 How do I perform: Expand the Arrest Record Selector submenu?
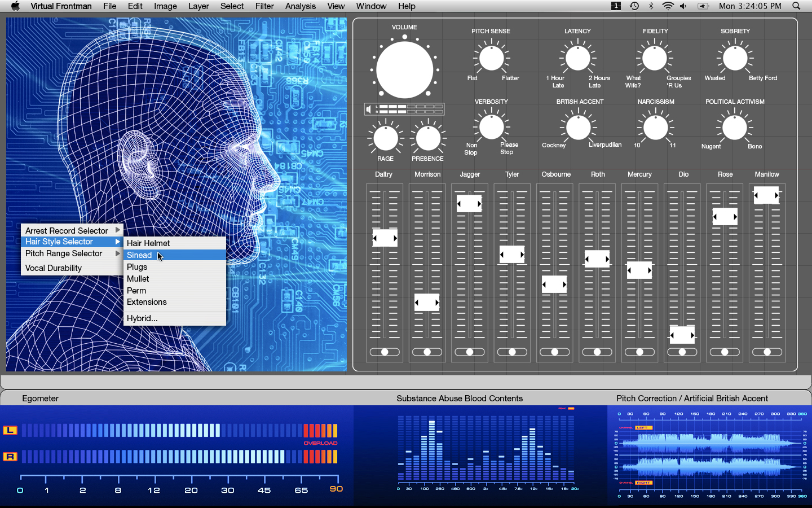72,230
